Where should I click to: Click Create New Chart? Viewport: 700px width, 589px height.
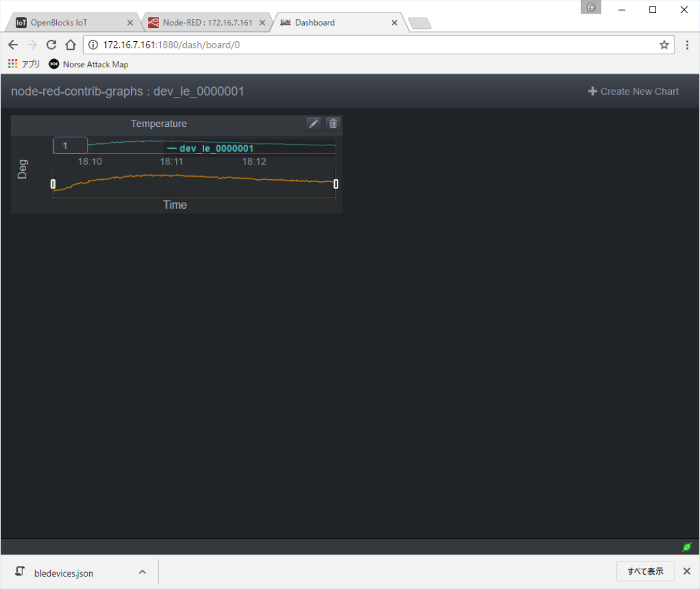click(633, 92)
